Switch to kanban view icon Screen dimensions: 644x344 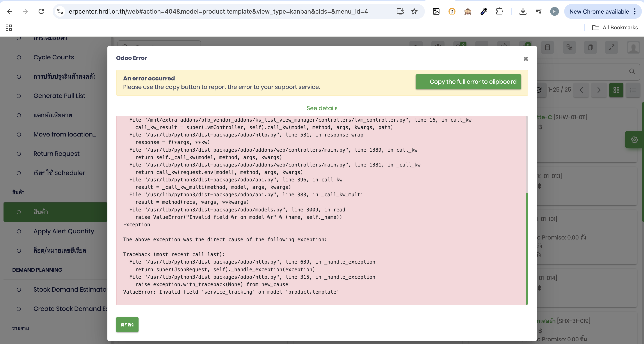[616, 90]
